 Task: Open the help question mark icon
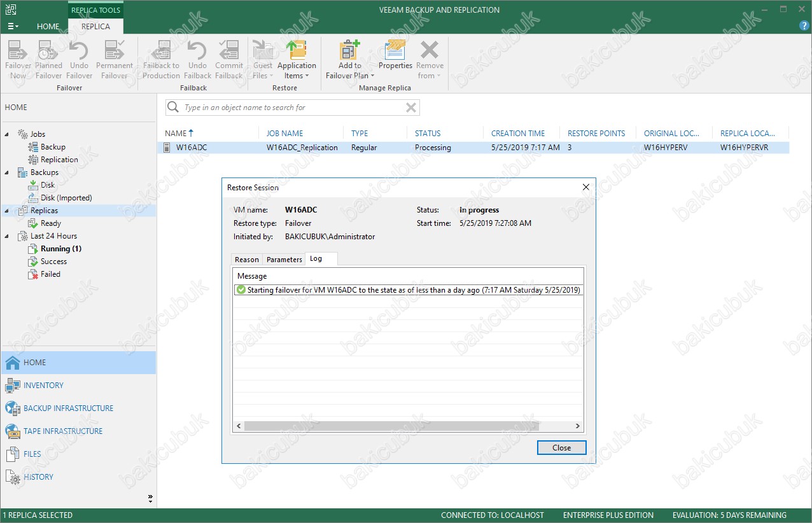[804, 26]
